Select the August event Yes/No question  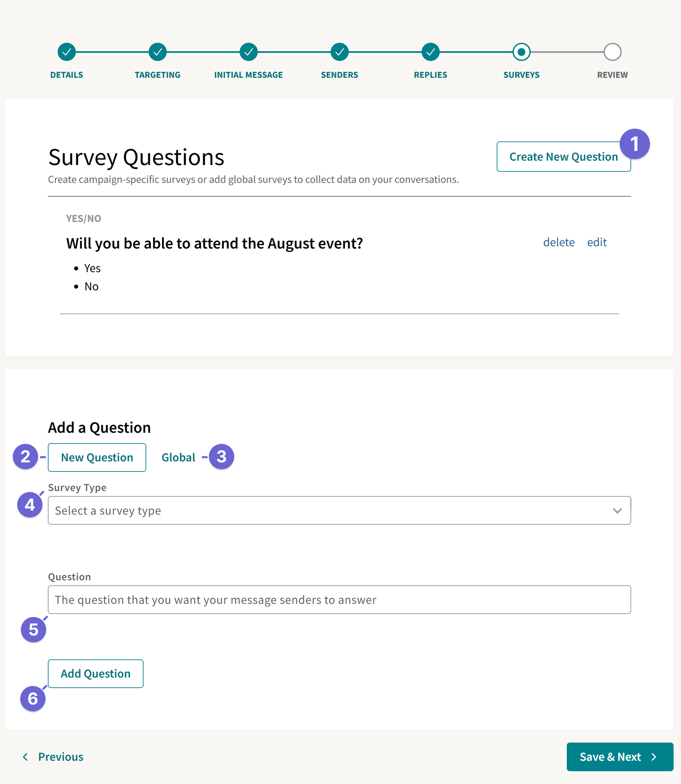[214, 243]
